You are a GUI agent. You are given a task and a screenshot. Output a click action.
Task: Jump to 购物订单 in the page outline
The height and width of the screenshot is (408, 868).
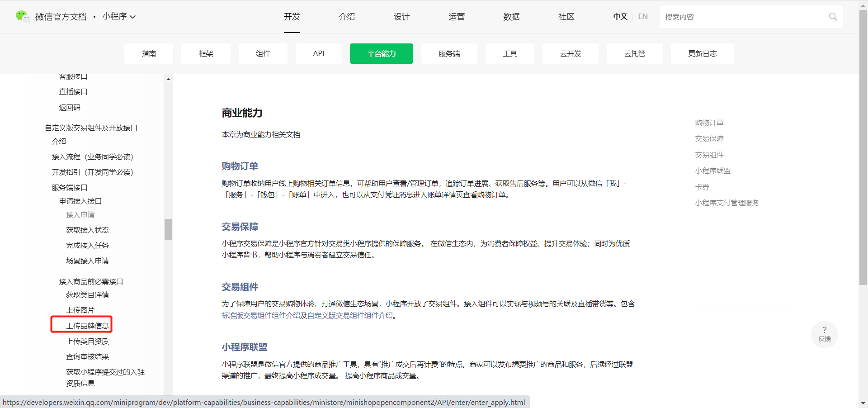pos(709,123)
